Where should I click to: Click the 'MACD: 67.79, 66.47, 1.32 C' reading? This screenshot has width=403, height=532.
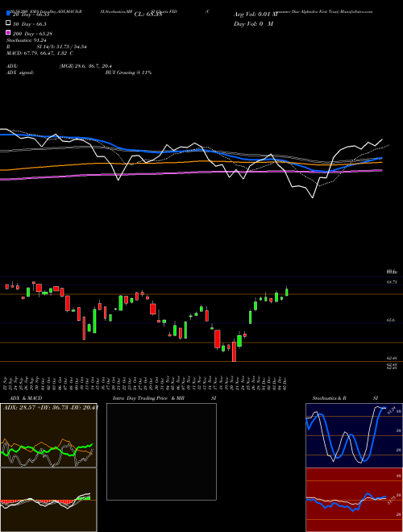(39, 53)
